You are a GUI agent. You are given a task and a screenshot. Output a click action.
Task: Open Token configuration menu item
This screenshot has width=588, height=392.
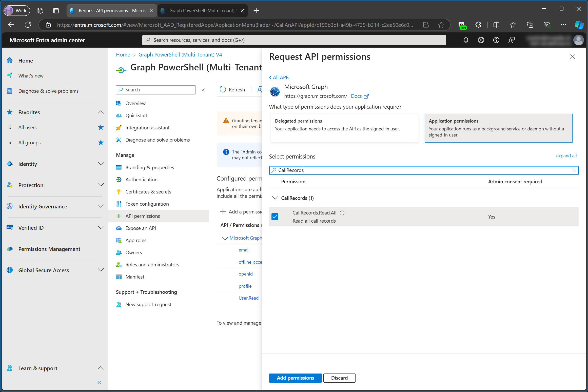[147, 204]
